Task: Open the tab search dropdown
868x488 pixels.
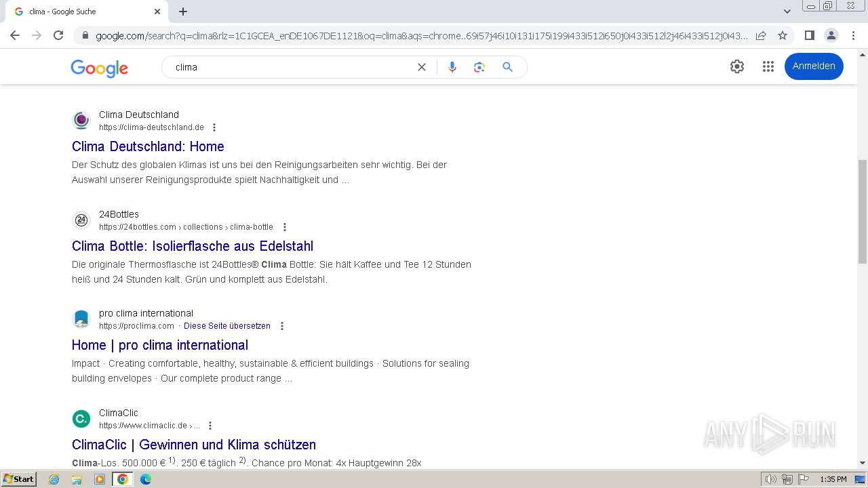Action: [x=787, y=12]
